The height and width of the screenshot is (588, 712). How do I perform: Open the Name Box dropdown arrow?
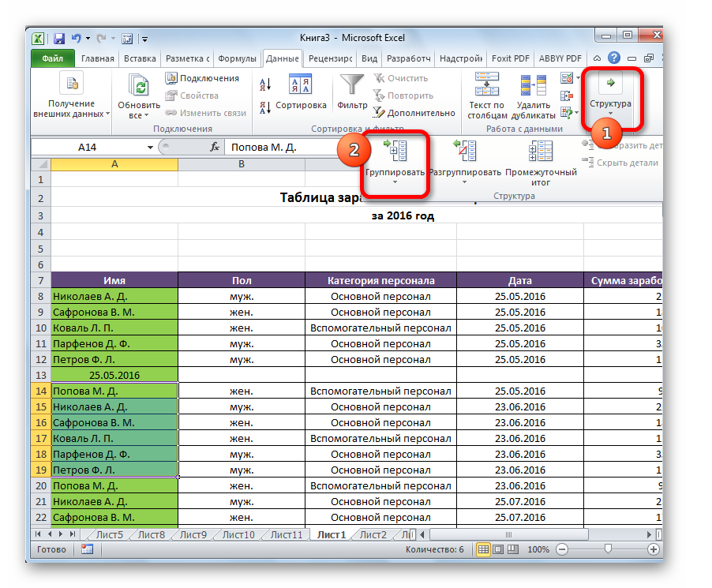point(151,148)
